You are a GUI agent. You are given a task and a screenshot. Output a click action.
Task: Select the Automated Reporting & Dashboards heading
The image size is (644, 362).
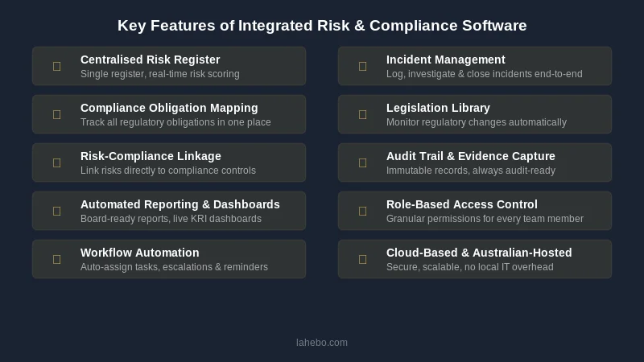pos(180,204)
